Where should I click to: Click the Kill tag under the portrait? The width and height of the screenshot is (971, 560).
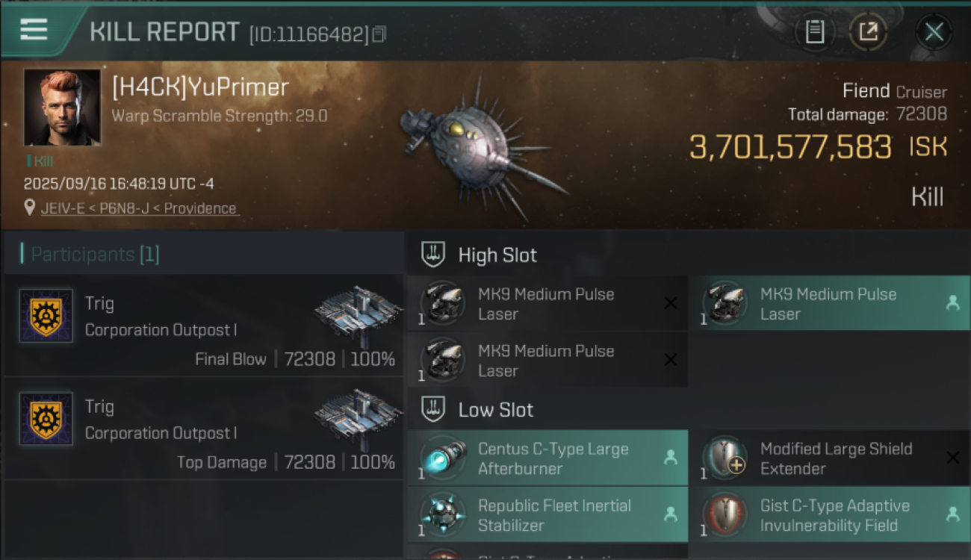coord(41,161)
